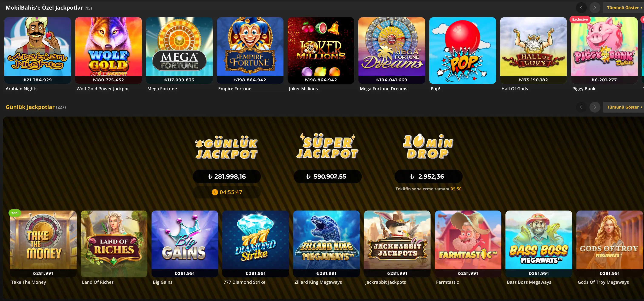Open the Pop! balloon game
The width and height of the screenshot is (644, 301).
click(462, 50)
